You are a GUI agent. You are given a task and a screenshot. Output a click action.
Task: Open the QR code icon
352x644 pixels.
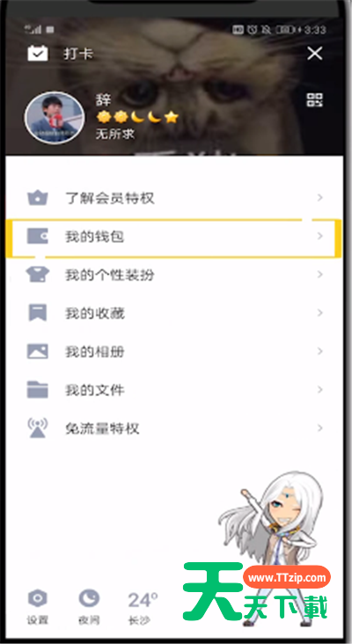315,99
